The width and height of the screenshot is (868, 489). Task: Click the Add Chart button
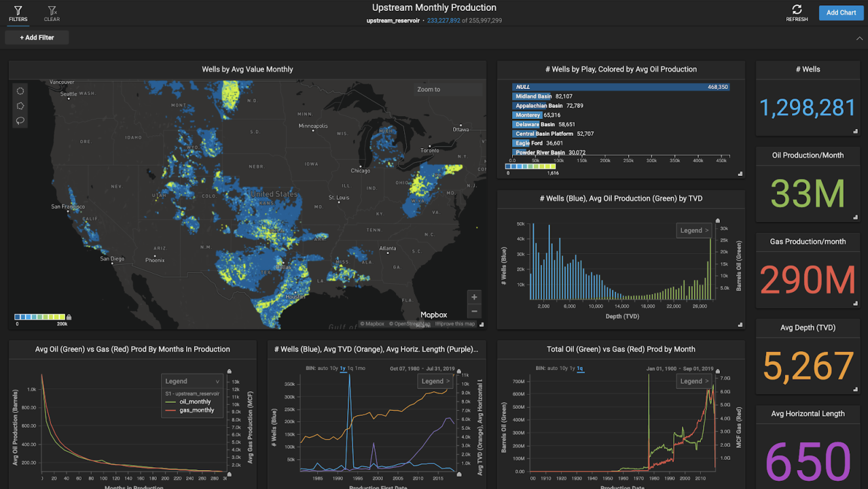click(x=841, y=12)
